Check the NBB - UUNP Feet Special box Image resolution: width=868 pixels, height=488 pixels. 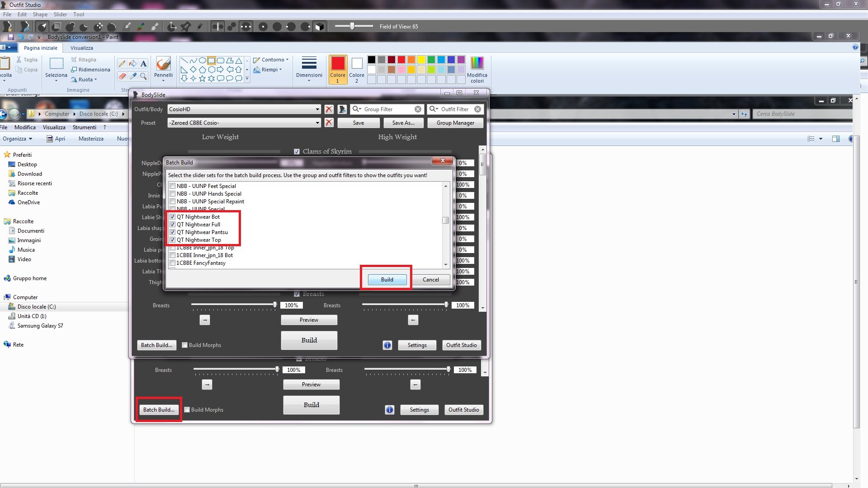172,186
